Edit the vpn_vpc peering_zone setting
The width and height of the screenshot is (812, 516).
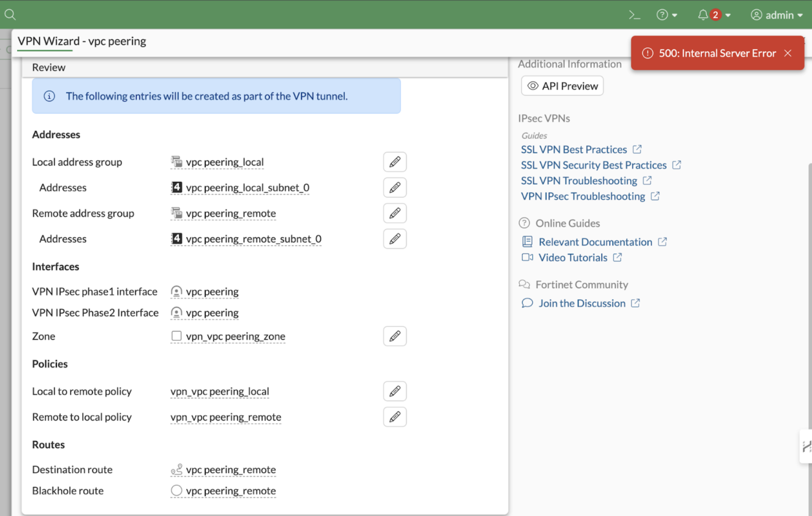(x=394, y=336)
